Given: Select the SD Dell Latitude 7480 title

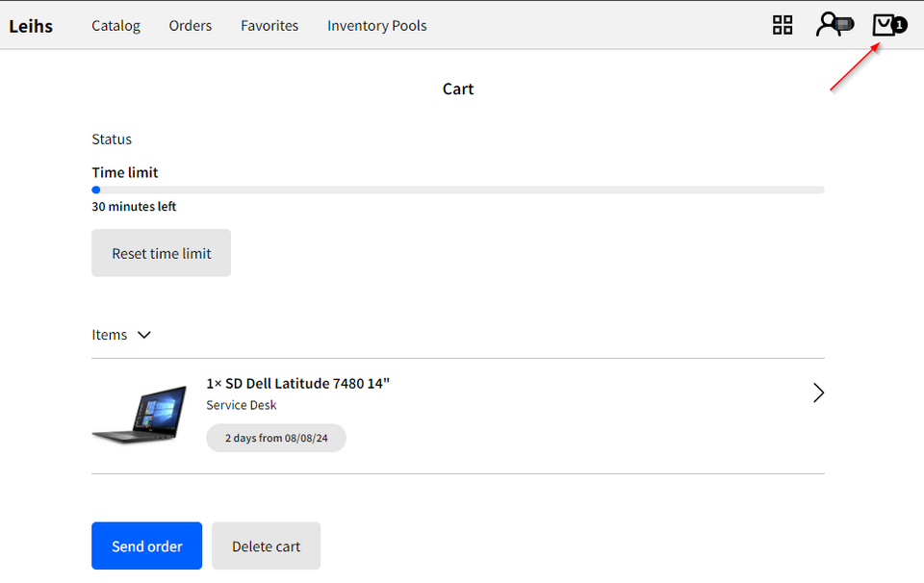Looking at the screenshot, I should point(298,383).
